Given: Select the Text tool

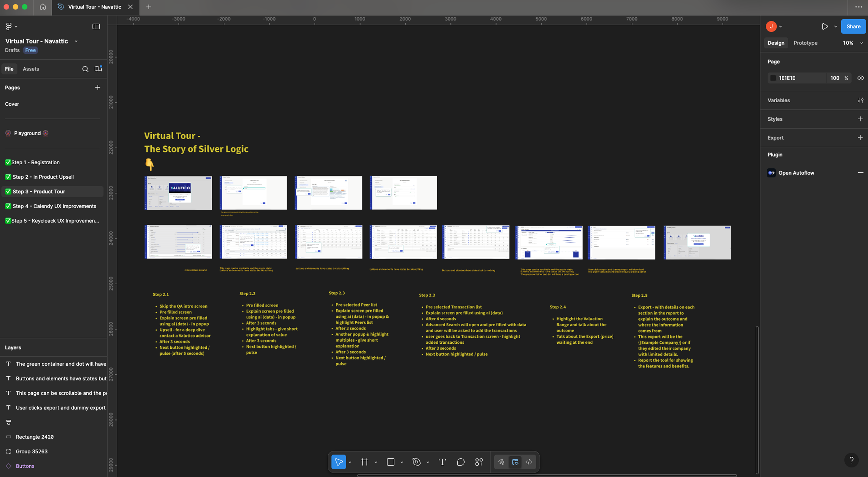Looking at the screenshot, I should pyautogui.click(x=442, y=462).
